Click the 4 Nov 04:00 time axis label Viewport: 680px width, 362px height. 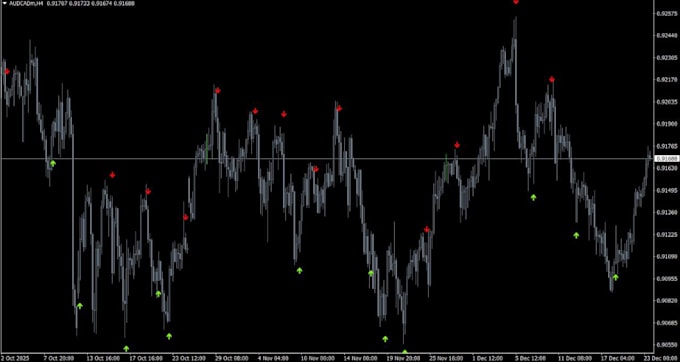[272, 359]
